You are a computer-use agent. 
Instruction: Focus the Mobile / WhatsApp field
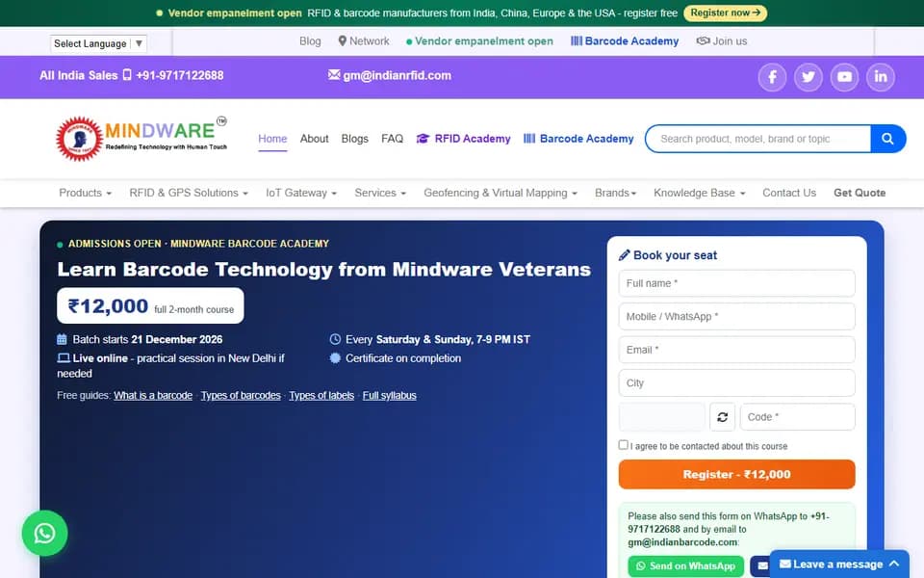736,317
